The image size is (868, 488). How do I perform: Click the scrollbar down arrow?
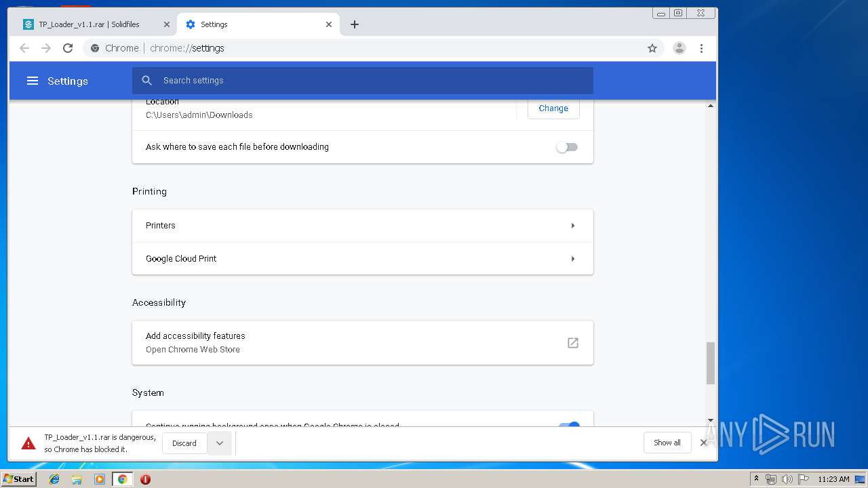point(711,421)
